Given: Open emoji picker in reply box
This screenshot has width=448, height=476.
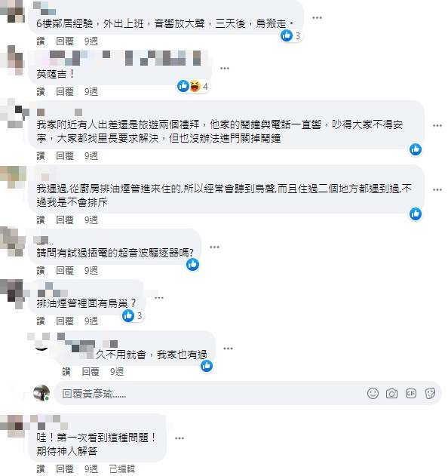Looking at the screenshot, I should coord(373,394).
